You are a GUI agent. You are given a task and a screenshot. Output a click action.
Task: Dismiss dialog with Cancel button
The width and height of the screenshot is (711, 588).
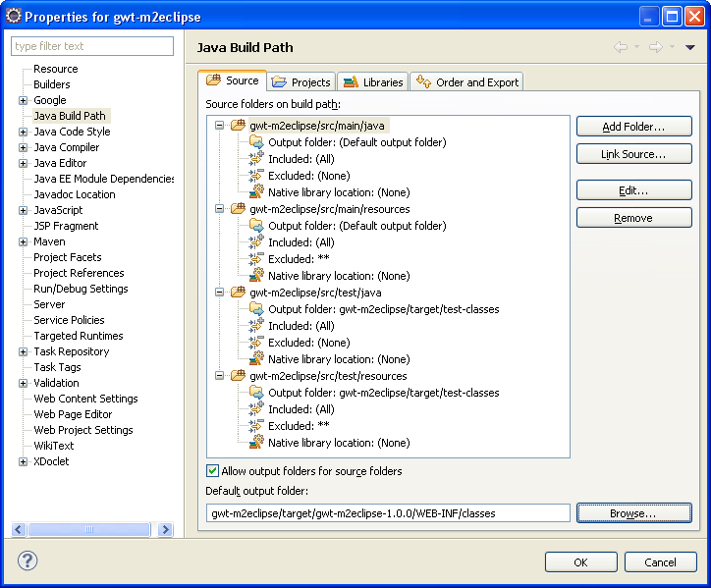(x=660, y=562)
